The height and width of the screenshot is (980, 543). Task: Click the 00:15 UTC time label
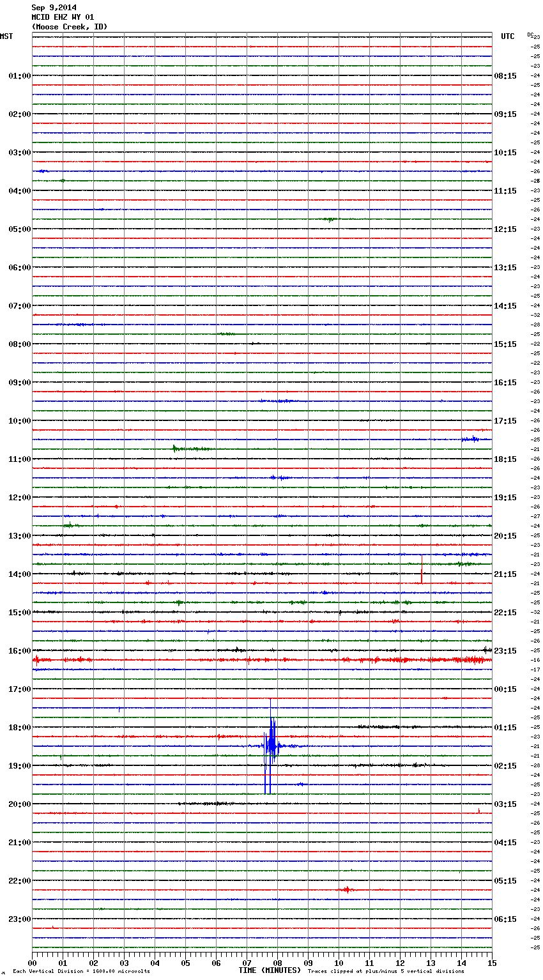505,689
